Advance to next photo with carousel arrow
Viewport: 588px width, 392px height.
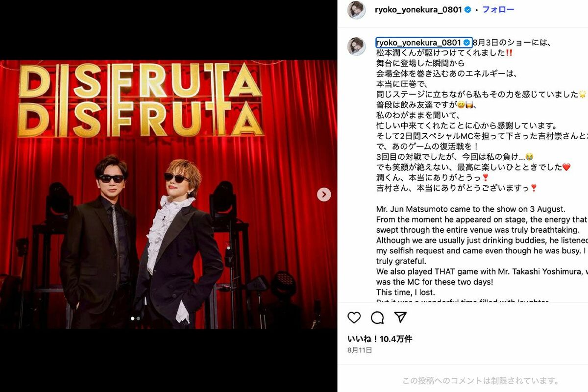coord(324,195)
